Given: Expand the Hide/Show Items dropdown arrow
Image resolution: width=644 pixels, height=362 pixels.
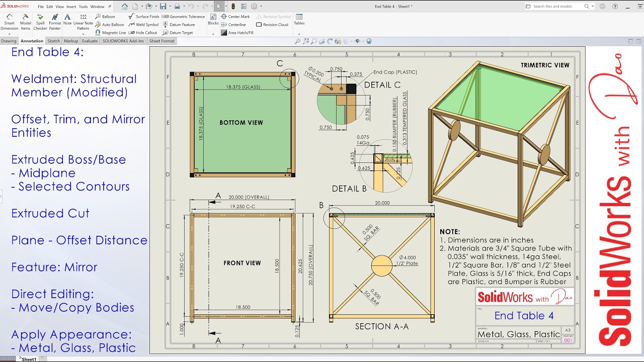Looking at the screenshot, I should 364,41.
